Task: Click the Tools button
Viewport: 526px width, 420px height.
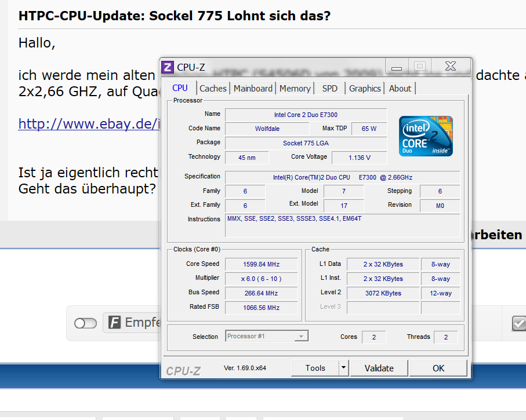Action: coord(315,368)
